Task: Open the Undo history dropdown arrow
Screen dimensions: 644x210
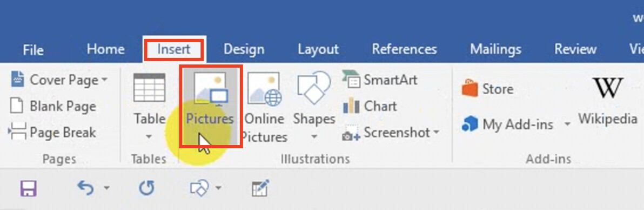Action: (x=106, y=188)
